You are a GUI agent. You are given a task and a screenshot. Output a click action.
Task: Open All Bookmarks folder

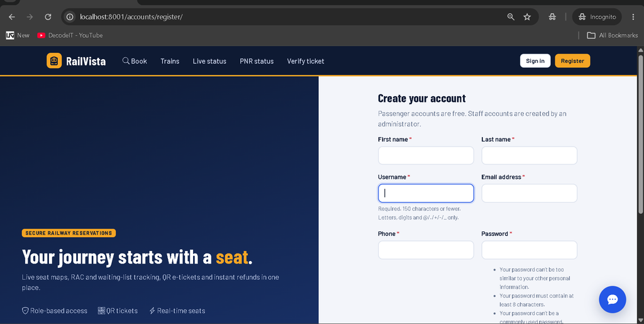tap(613, 35)
